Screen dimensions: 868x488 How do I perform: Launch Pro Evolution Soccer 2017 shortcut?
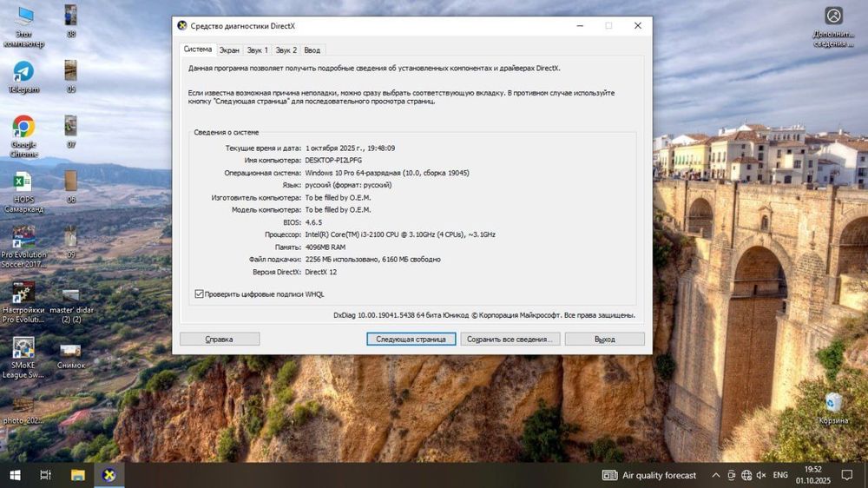tap(23, 247)
